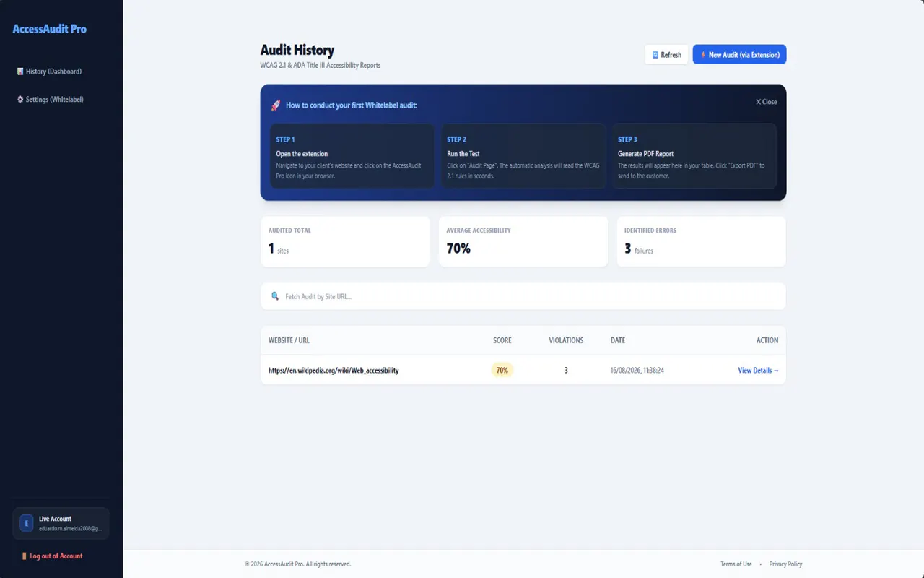924x578 pixels.
Task: Click the log out door icon
Action: click(25, 556)
